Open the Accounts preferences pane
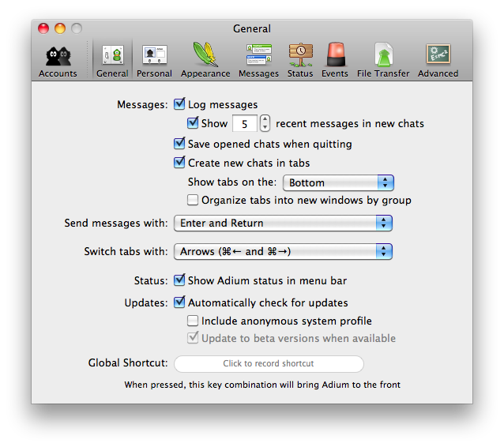The width and height of the screenshot is (504, 447). pos(58,61)
